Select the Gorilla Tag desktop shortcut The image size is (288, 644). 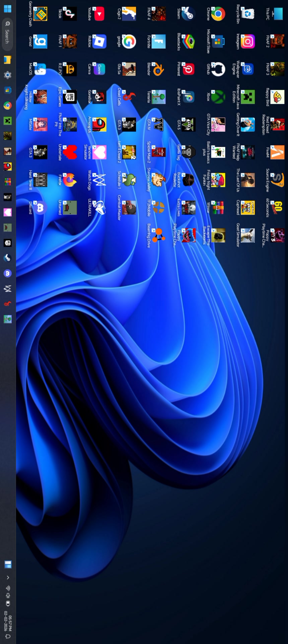pyautogui.click(x=188, y=152)
